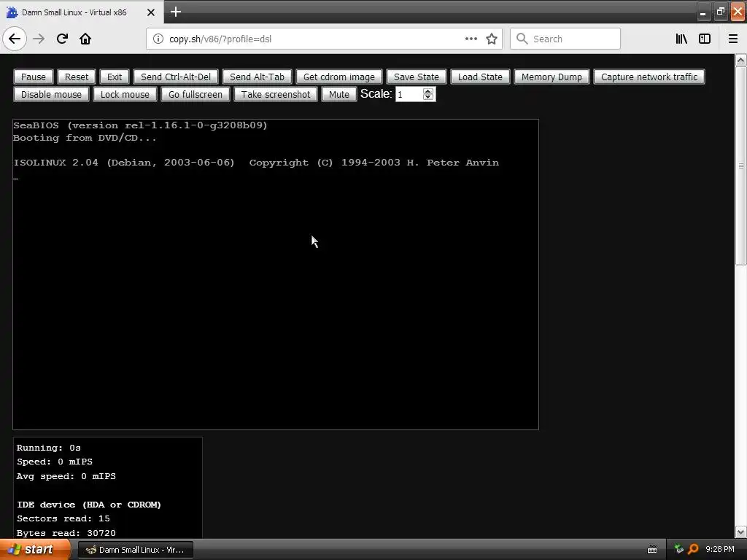Click the green arrow system tray icon
This screenshot has width=747, height=560.
(x=679, y=550)
